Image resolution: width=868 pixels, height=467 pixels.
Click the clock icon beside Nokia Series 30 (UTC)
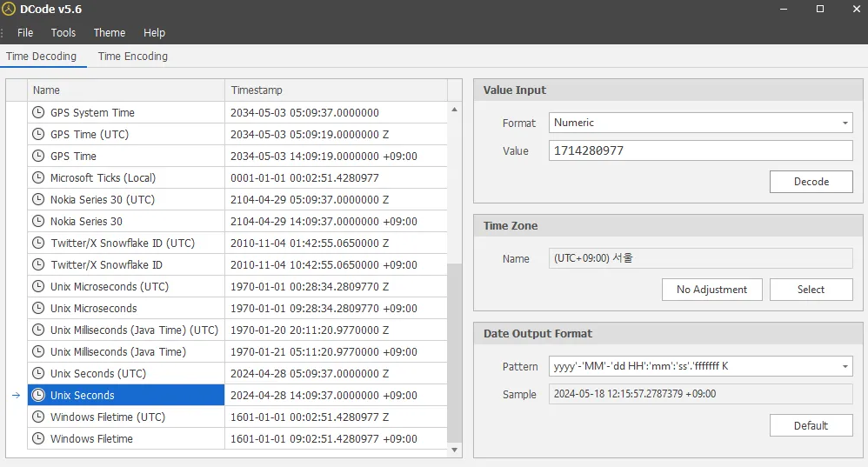point(38,199)
